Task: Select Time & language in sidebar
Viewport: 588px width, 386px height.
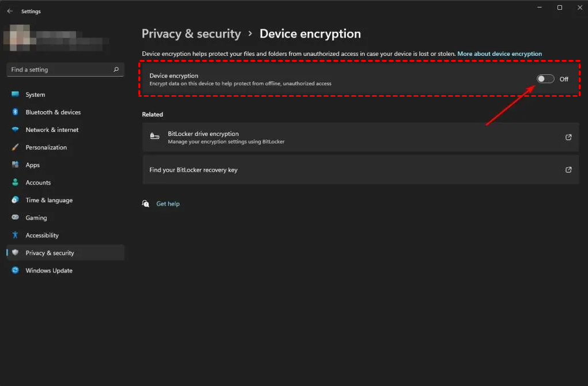Action: 49,200
